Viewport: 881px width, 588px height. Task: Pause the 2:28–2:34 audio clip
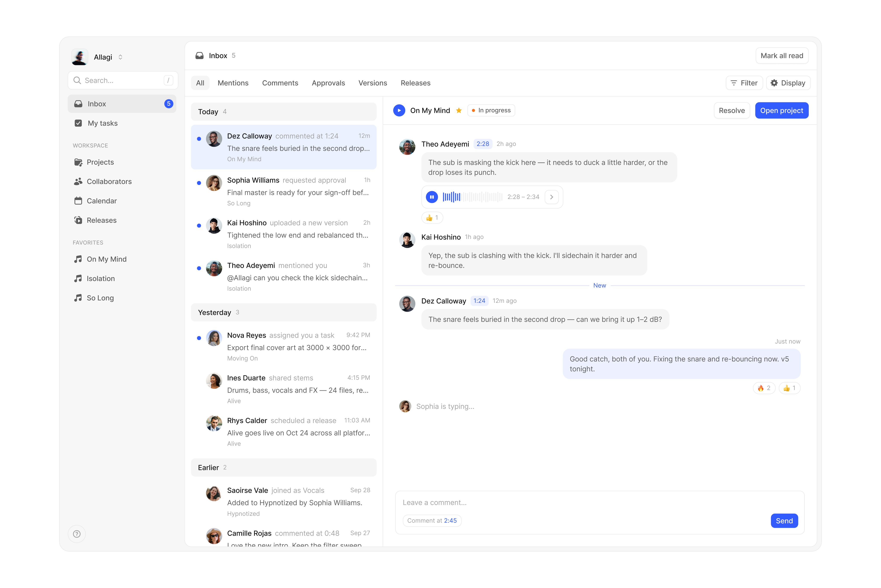pyautogui.click(x=432, y=197)
